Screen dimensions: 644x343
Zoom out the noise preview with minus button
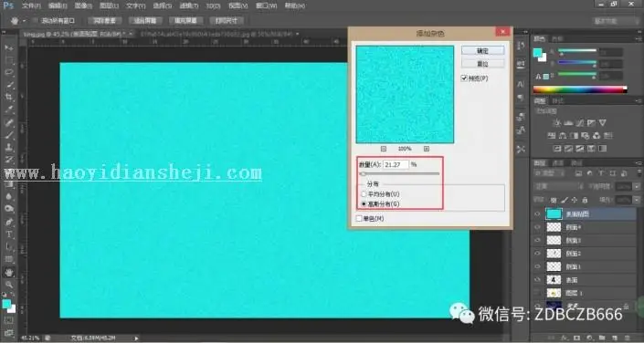pyautogui.click(x=384, y=149)
